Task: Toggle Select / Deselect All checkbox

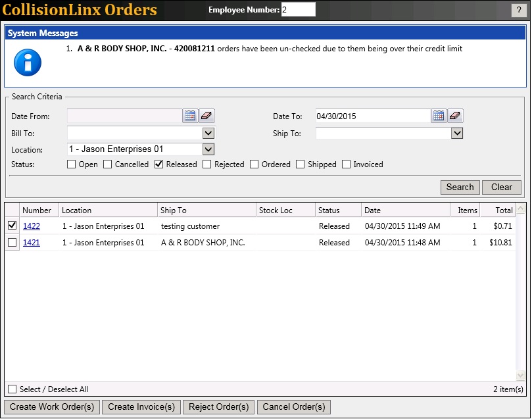Action: coord(12,389)
